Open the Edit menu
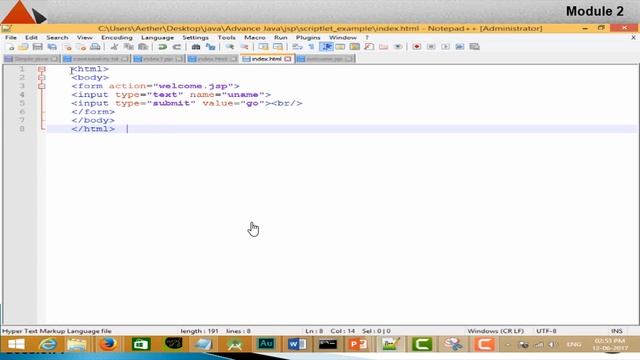This screenshot has height=360, width=640. pos(31,38)
